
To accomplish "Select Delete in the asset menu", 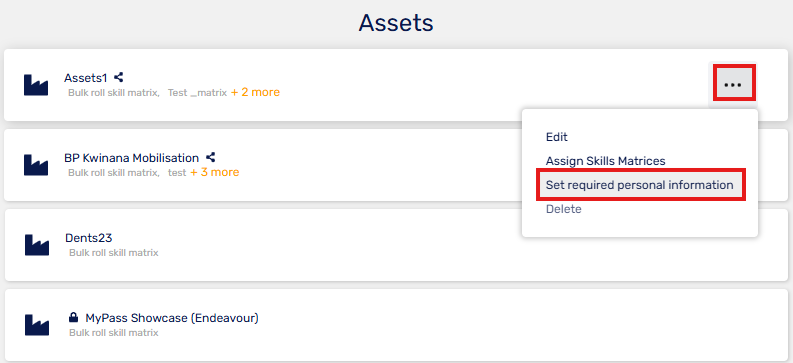I will point(563,209).
